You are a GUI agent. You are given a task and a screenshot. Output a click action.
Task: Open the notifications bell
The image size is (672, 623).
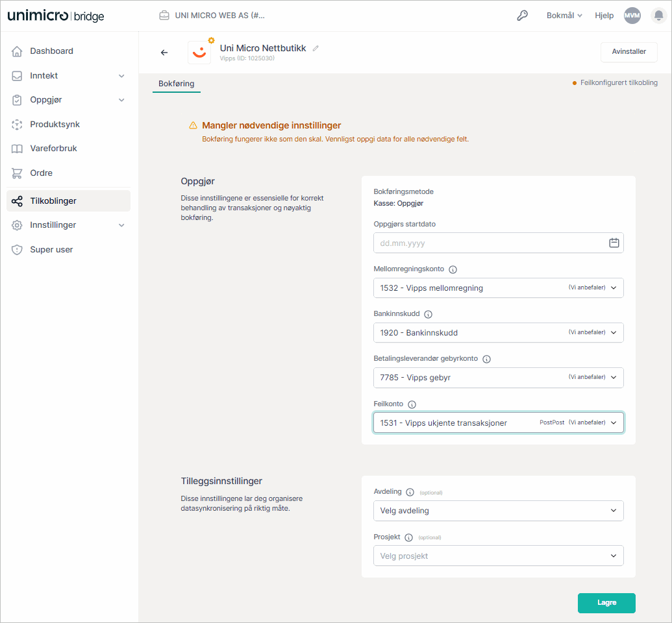tap(659, 16)
